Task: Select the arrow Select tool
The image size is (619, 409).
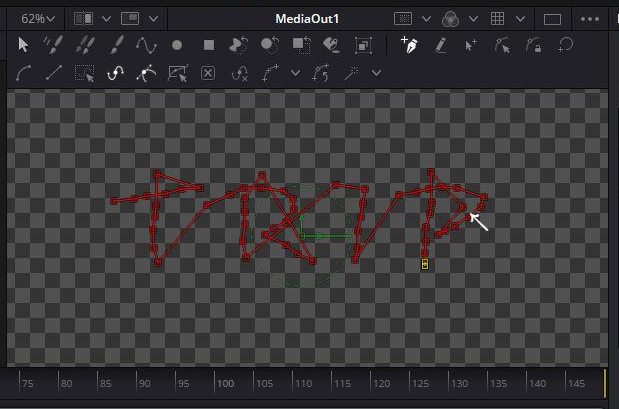Action: 23,45
